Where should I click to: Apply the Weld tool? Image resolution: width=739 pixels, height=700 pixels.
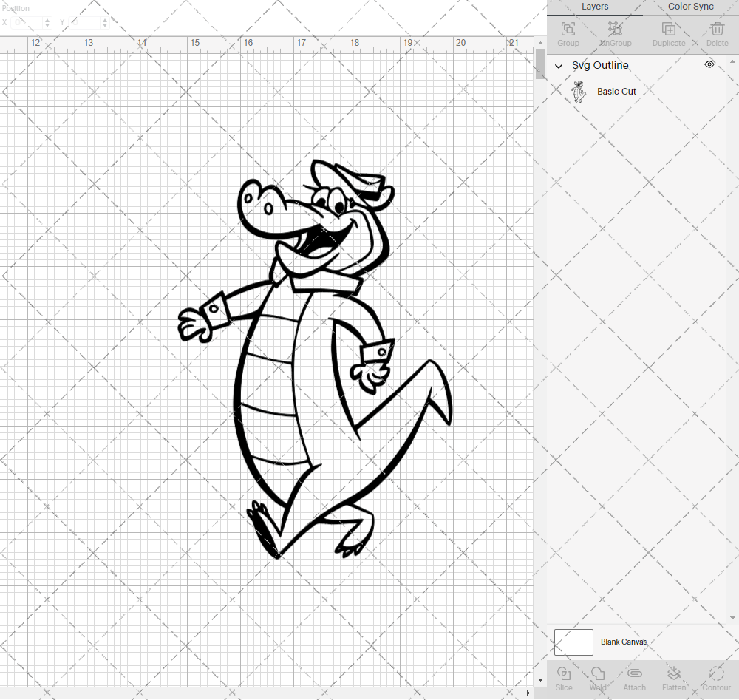click(598, 678)
